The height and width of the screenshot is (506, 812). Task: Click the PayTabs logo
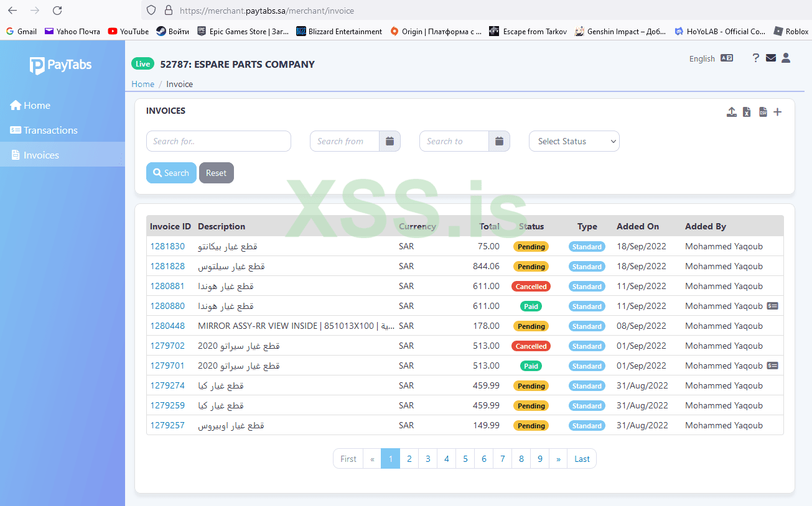[61, 65]
